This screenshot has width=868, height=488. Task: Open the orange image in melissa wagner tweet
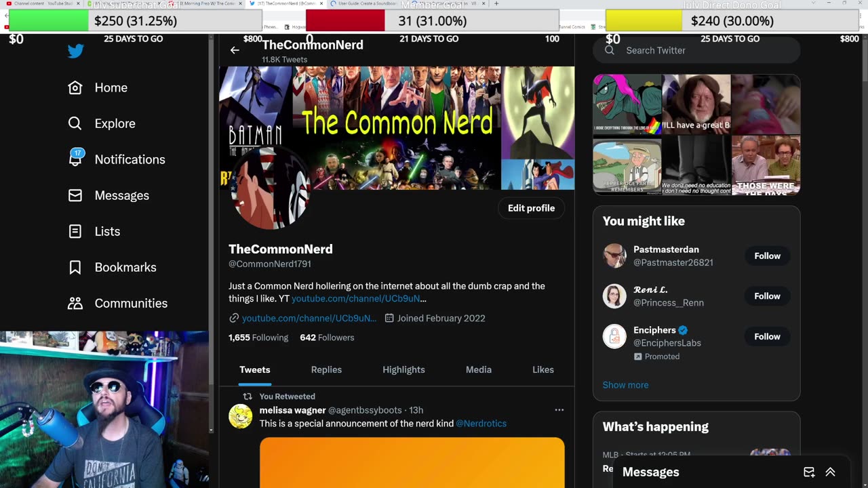pyautogui.click(x=412, y=462)
